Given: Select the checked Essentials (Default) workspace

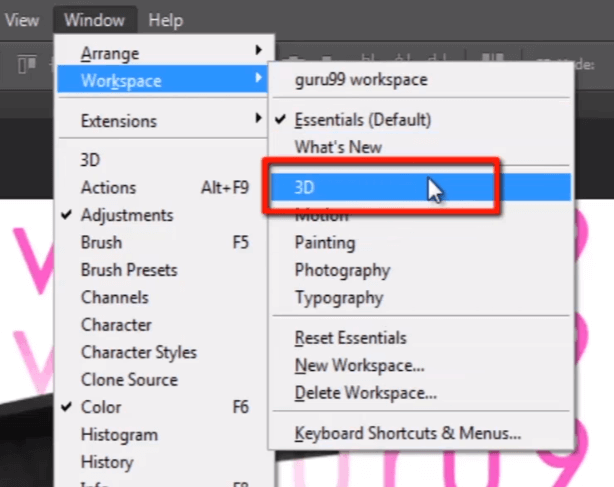Looking at the screenshot, I should tap(362, 120).
